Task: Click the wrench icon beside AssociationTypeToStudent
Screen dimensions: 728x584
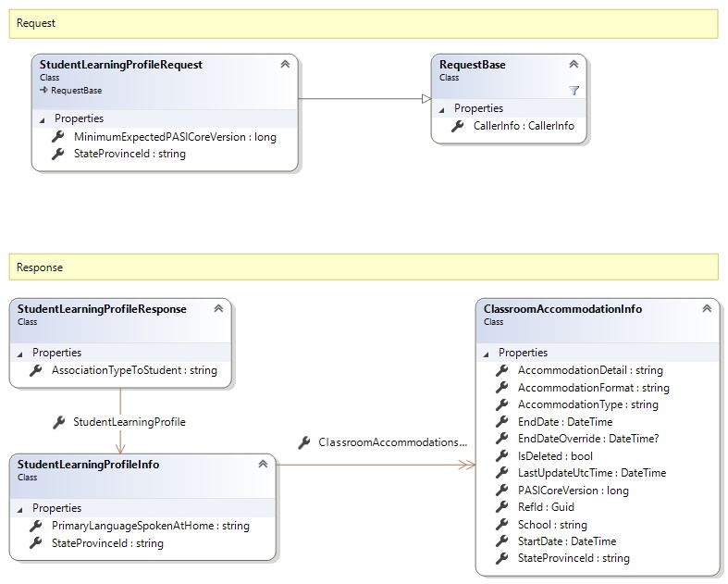Action: tap(36, 370)
